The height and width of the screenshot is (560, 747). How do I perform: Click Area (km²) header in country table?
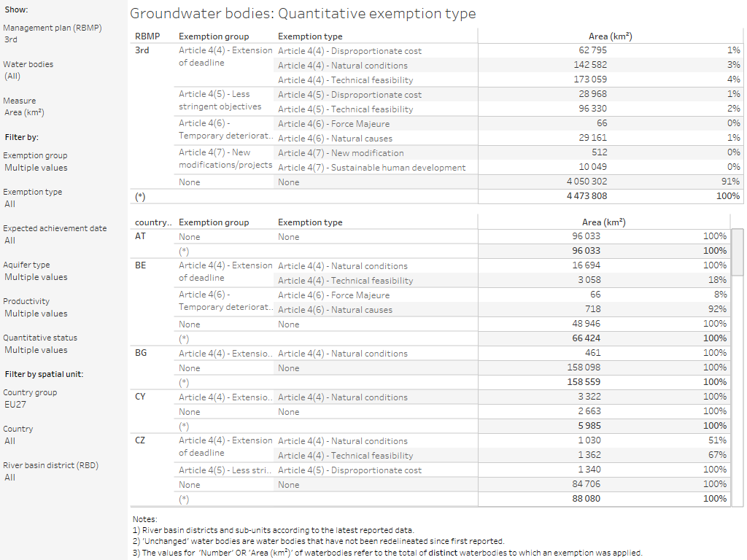(x=603, y=222)
